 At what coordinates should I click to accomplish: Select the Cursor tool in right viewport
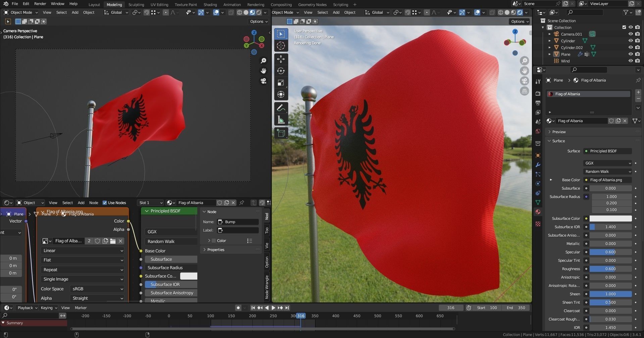(281, 46)
